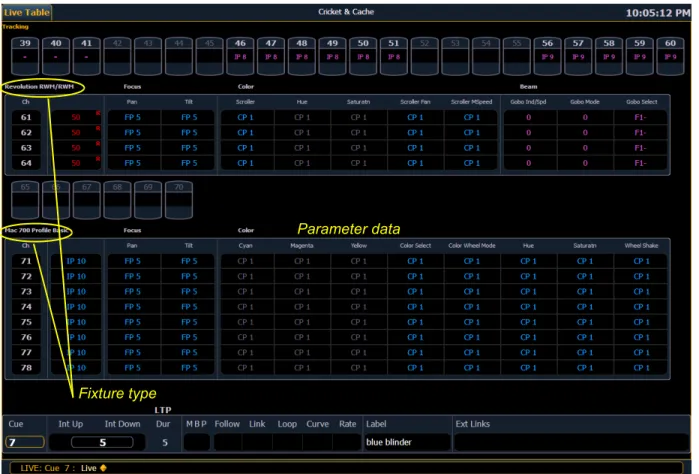Click the Cricket & Cache show title
This screenshot has height=474, width=699.
[346, 12]
